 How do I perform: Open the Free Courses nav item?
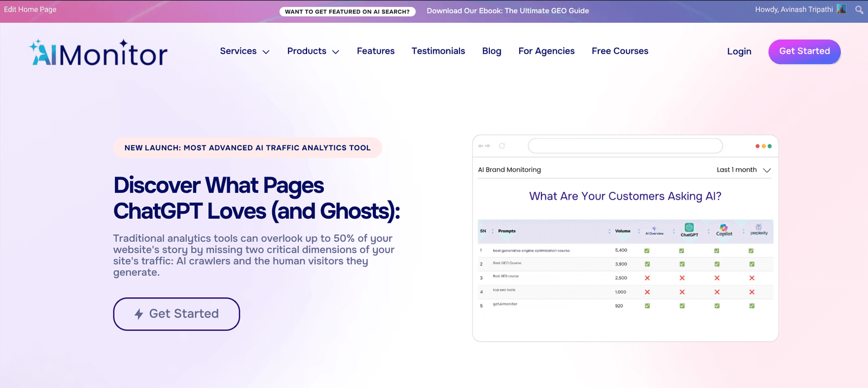[620, 51]
